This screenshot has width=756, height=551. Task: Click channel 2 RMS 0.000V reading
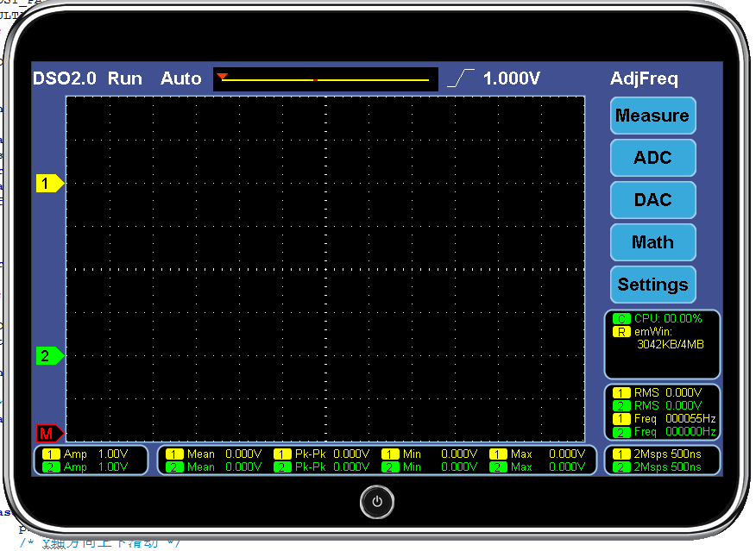pos(668,406)
